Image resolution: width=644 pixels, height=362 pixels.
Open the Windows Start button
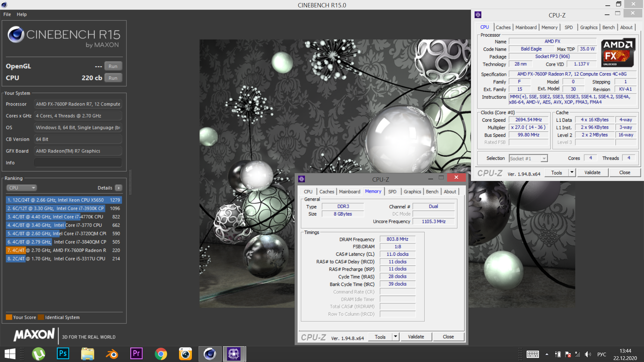pyautogui.click(x=10, y=354)
